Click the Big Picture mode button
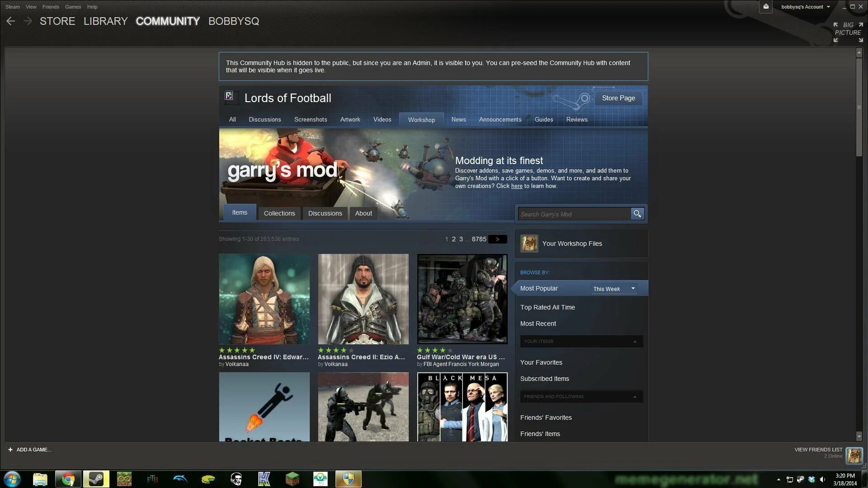The image size is (868, 488). point(848,29)
